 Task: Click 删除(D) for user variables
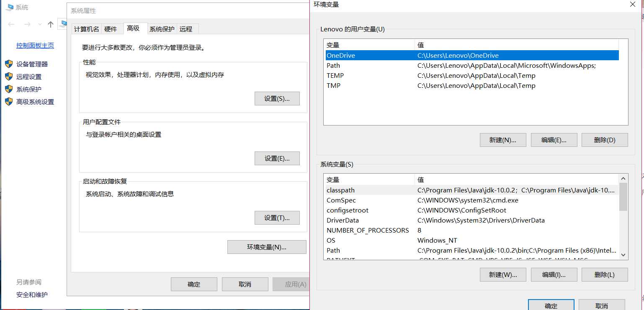click(605, 140)
